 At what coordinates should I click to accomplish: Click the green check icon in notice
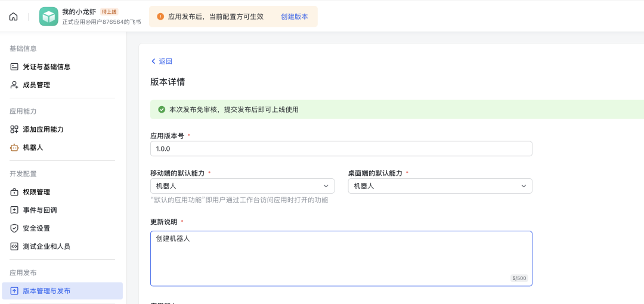[162, 110]
